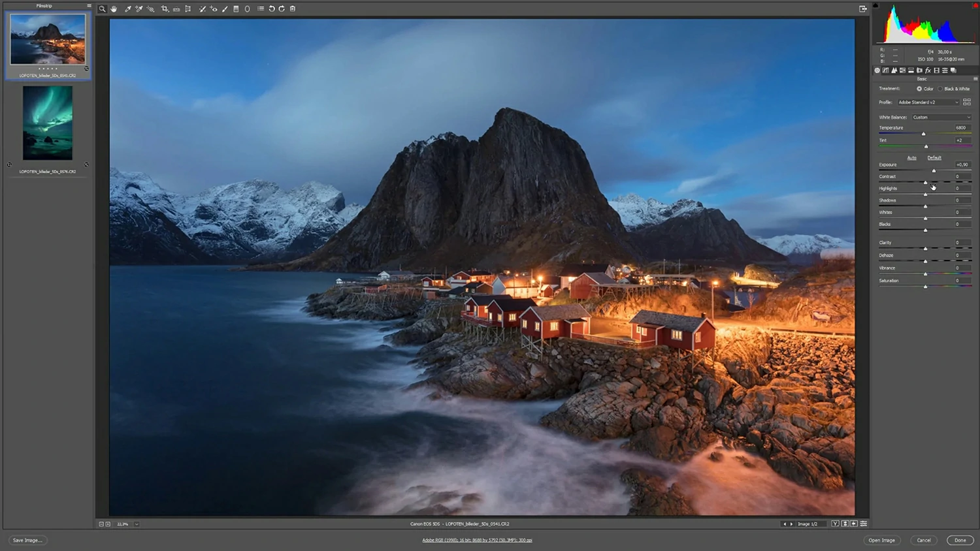Open the zoom level dropdown arrow
This screenshot has width=980, height=551.
(x=137, y=524)
